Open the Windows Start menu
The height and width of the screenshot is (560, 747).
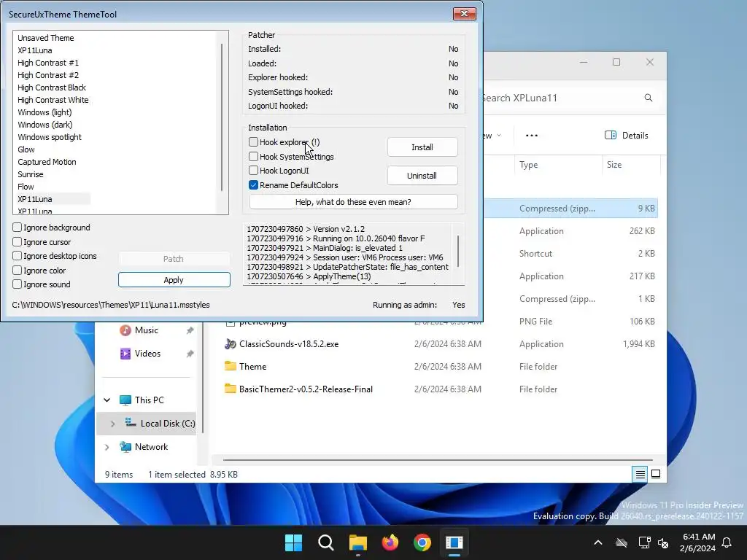click(x=293, y=542)
